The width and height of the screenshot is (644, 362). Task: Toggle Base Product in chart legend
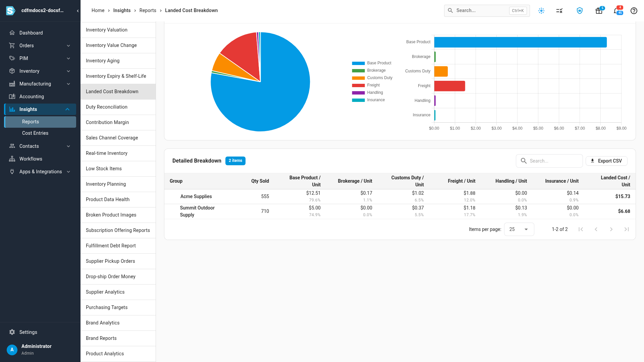click(372, 63)
